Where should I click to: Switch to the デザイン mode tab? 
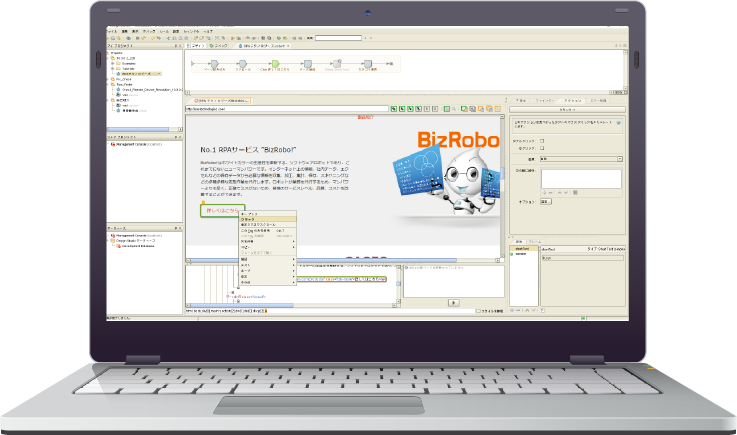point(196,46)
